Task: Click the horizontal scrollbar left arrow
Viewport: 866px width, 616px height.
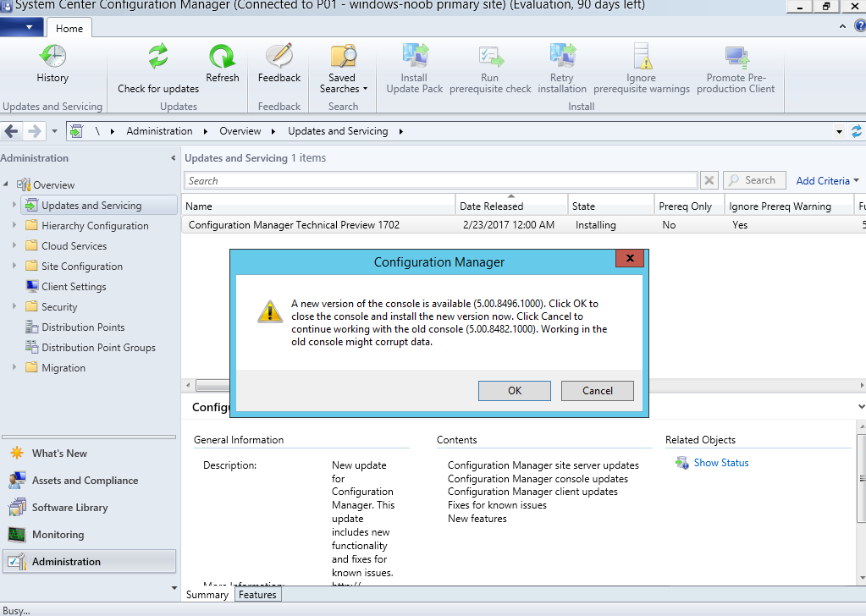Action: tap(188, 385)
